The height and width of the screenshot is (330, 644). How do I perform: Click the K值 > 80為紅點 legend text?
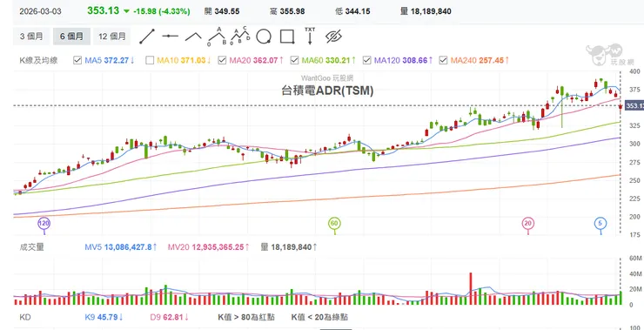pos(246,317)
